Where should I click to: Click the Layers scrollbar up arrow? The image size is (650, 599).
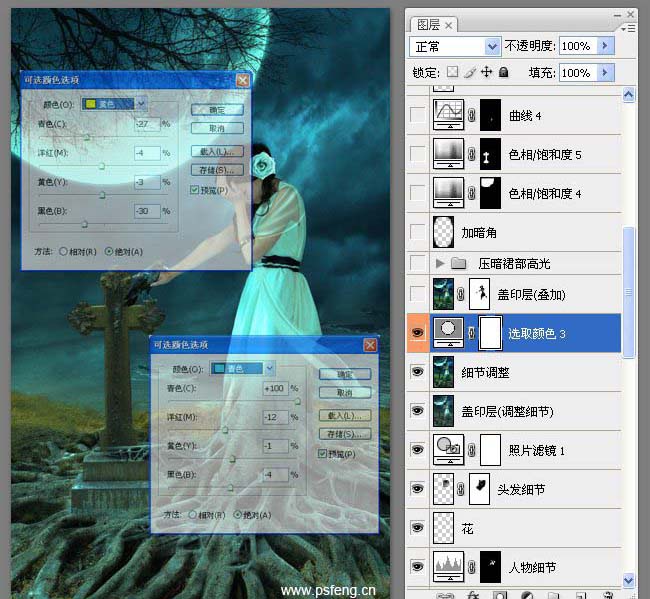628,95
